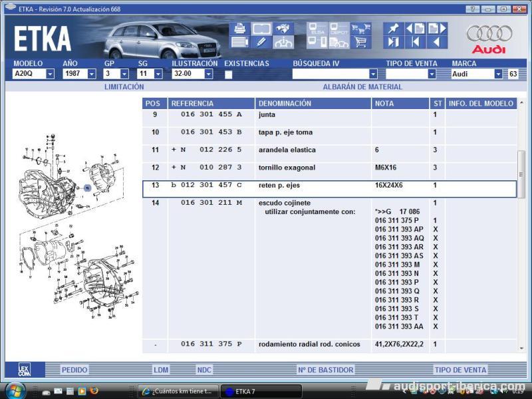Click the parts list scroll-down arrow
The width and height of the screenshot is (532, 399).
[521, 348]
